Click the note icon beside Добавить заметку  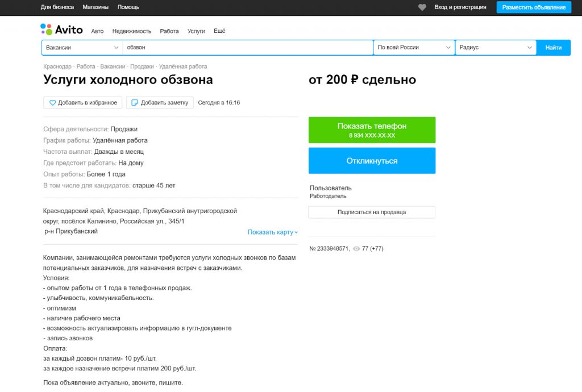tap(134, 102)
